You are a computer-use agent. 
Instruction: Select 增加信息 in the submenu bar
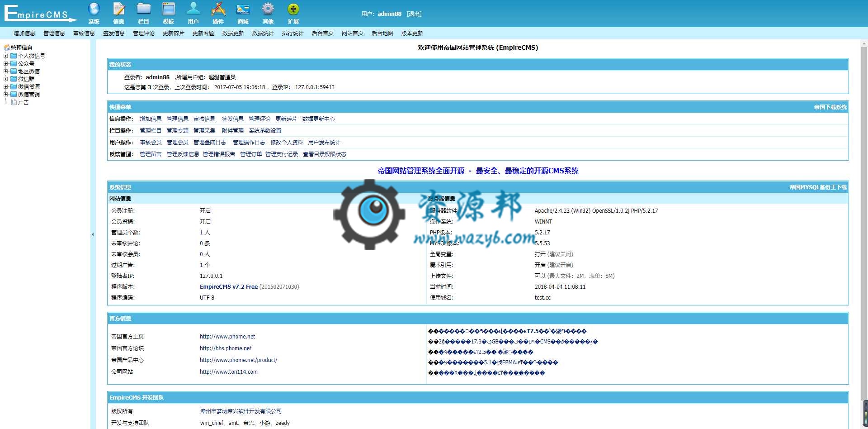click(x=24, y=33)
